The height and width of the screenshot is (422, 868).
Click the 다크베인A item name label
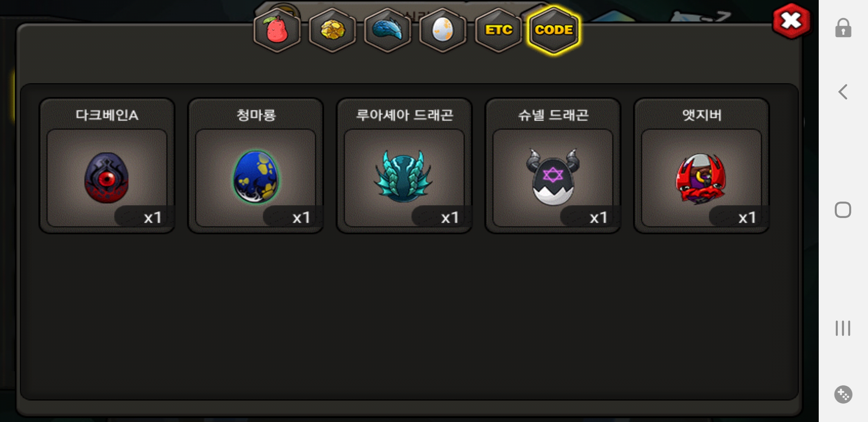pyautogui.click(x=107, y=115)
